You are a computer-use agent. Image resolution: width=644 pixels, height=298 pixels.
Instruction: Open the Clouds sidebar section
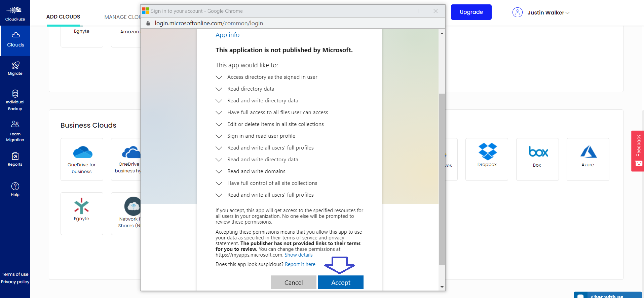tap(15, 40)
